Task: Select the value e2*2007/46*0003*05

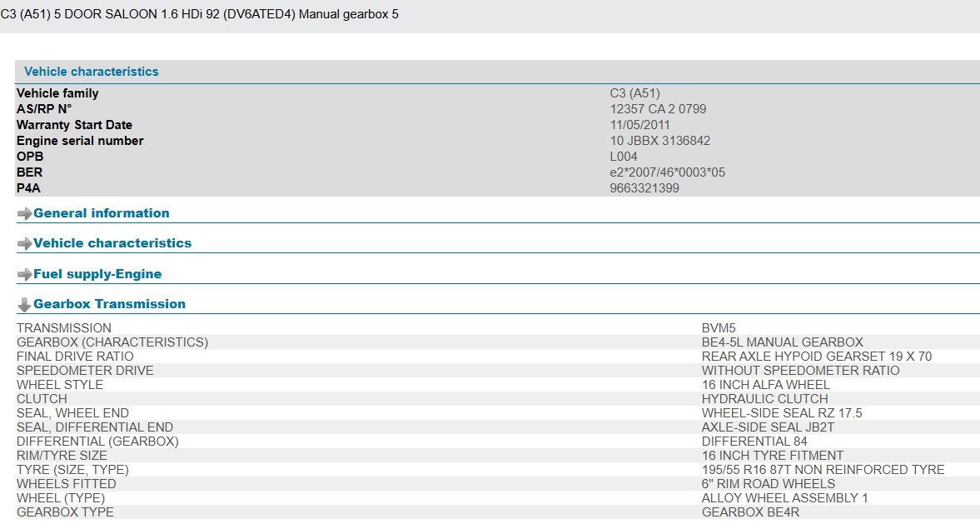Action: pos(668,172)
